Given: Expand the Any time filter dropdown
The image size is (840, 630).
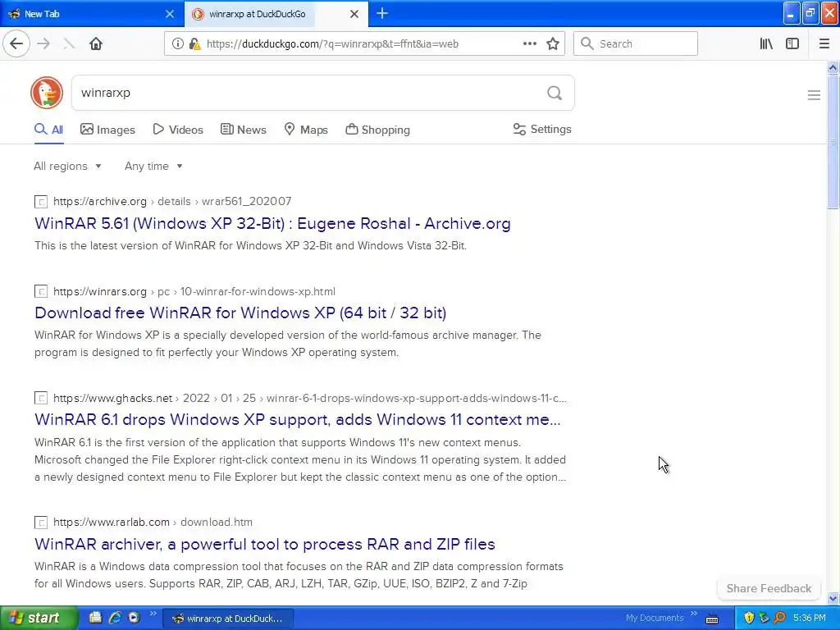Looking at the screenshot, I should [x=153, y=166].
